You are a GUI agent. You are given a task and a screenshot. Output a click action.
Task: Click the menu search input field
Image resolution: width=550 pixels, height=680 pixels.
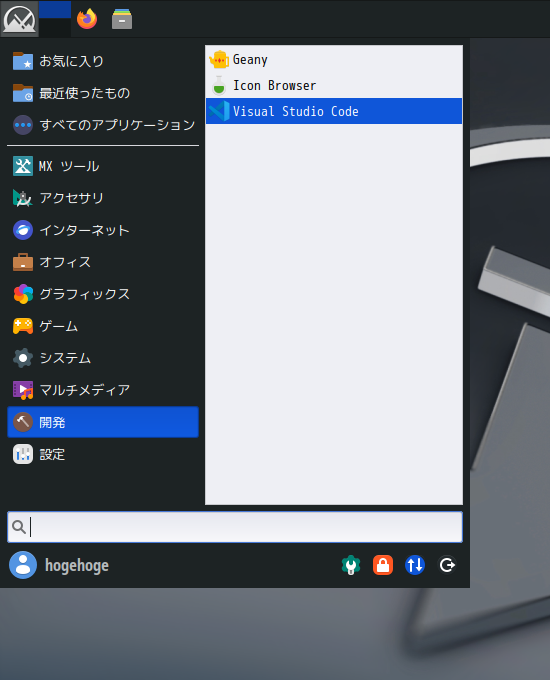click(235, 527)
